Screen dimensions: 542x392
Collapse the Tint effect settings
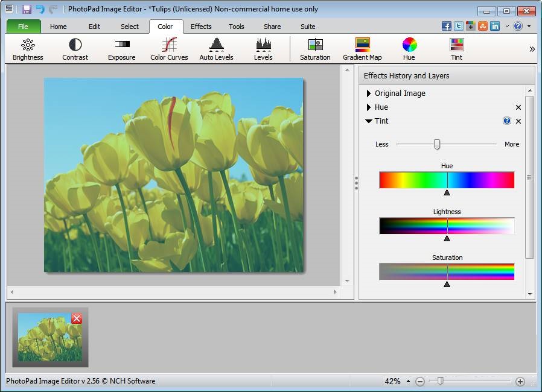(x=369, y=121)
